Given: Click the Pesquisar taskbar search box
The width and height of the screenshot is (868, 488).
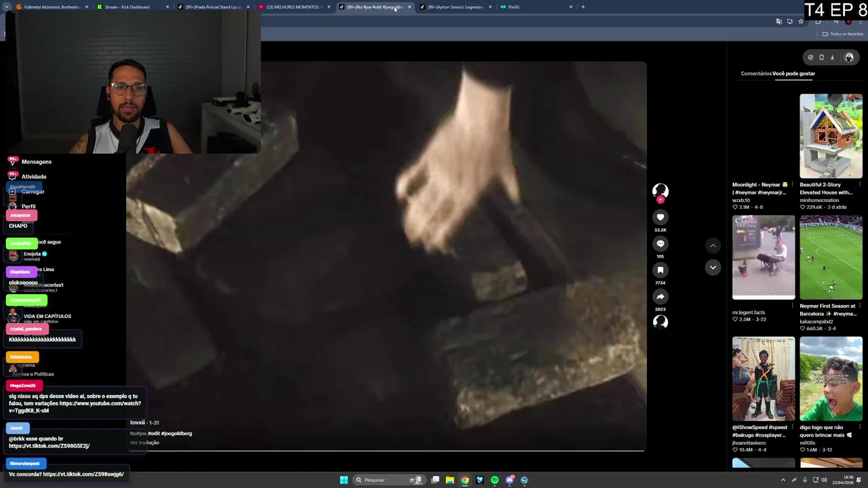Looking at the screenshot, I should click(x=390, y=480).
